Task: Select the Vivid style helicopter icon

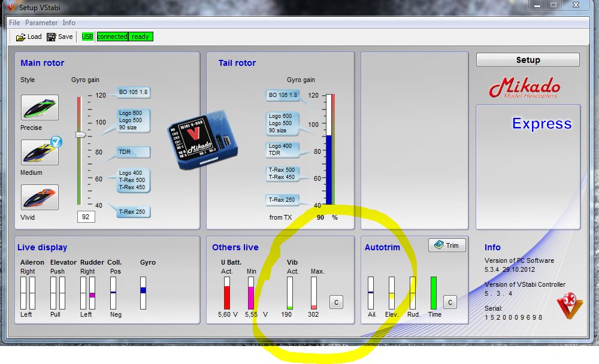Action: [40, 198]
